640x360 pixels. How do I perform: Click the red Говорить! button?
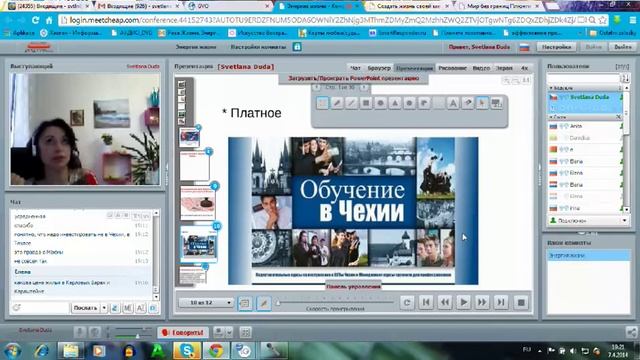[183, 333]
